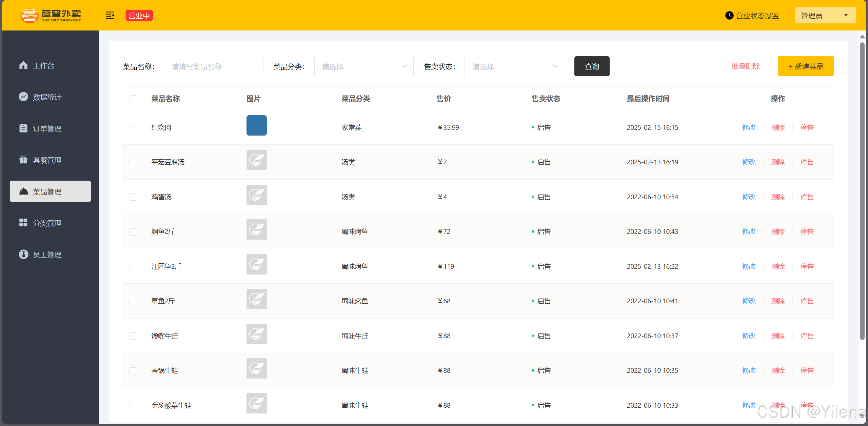The width and height of the screenshot is (868, 426).
Task: Click the blue image thumbnail for 红烧肉
Action: (256, 125)
